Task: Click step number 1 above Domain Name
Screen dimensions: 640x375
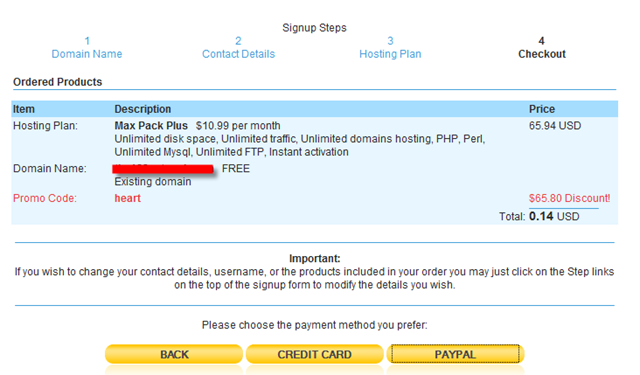Action: pos(87,41)
